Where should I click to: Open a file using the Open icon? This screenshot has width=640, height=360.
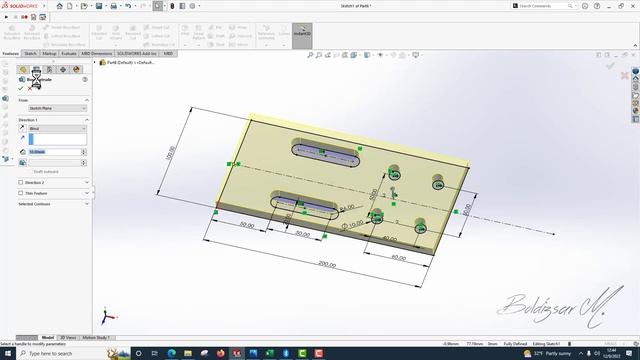click(84, 6)
